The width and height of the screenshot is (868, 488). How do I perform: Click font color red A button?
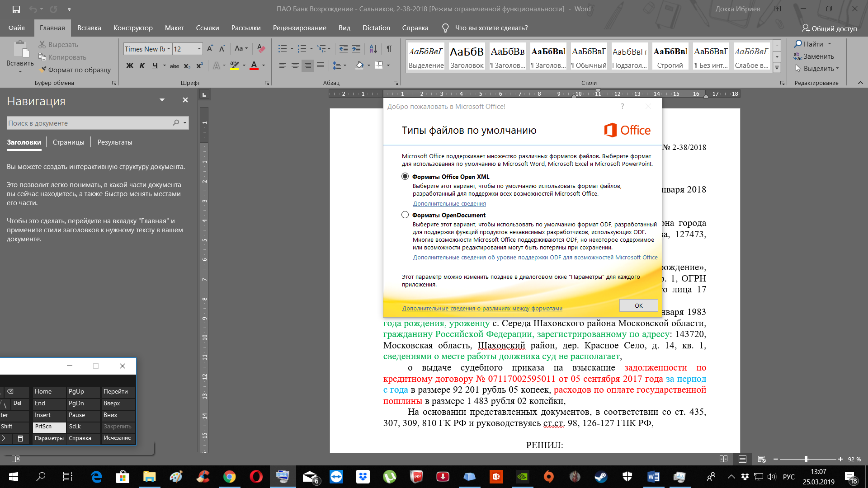(254, 66)
